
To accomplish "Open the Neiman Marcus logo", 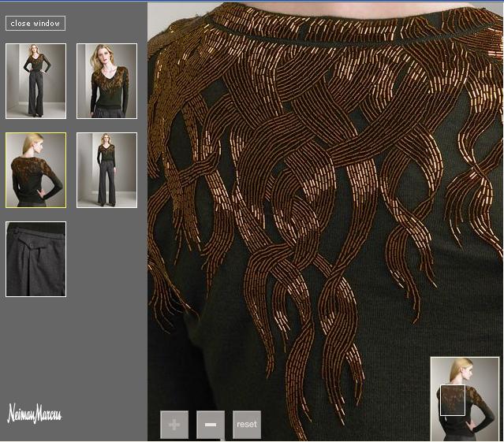I will click(x=34, y=414).
